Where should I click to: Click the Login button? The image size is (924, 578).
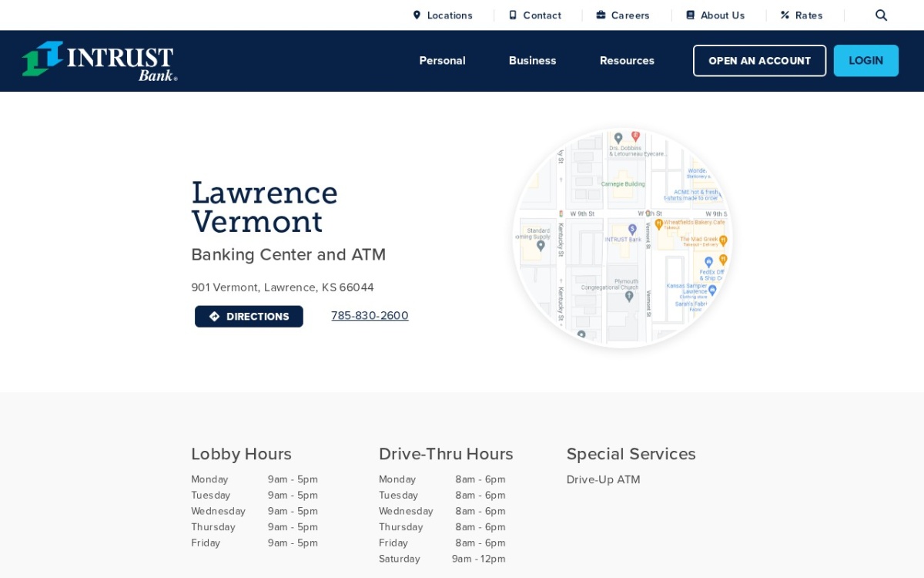(x=866, y=61)
